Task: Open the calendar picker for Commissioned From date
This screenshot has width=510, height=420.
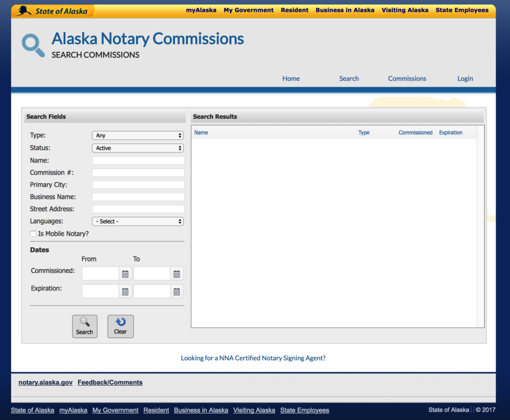Action: coord(126,273)
